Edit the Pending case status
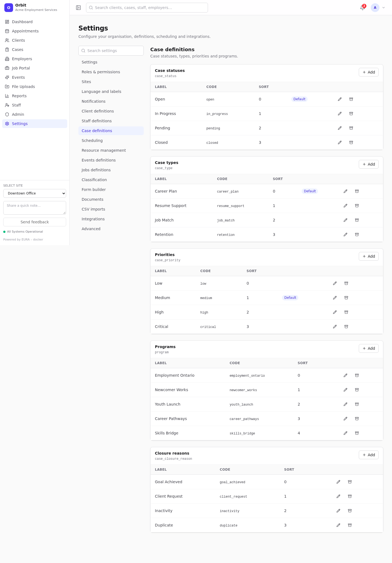This screenshot has height=563, width=392. coord(340,128)
